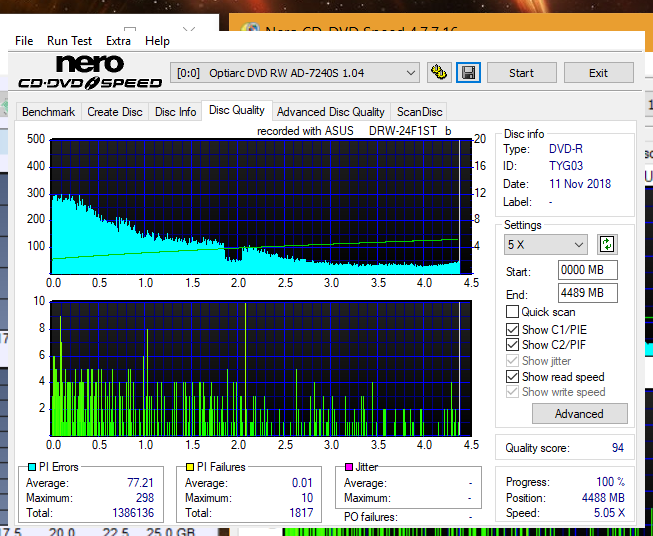
Task: Click the Position value 4488 MB
Action: [603, 498]
